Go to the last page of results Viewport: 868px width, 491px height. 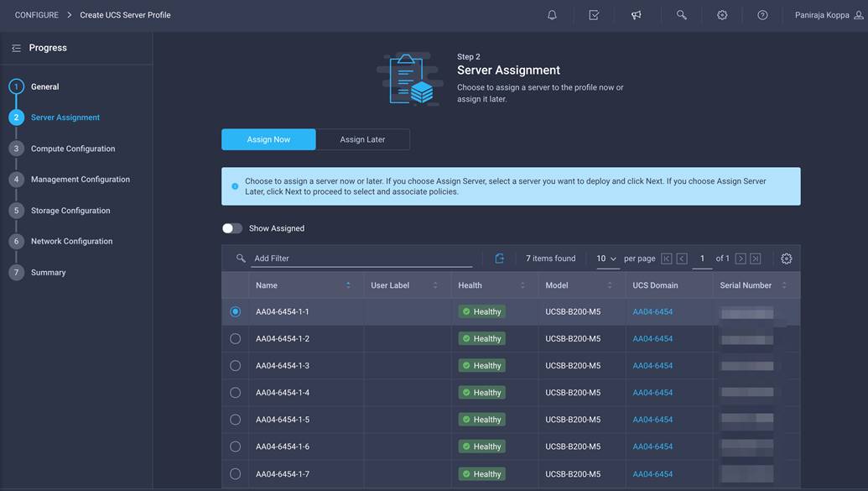click(756, 259)
